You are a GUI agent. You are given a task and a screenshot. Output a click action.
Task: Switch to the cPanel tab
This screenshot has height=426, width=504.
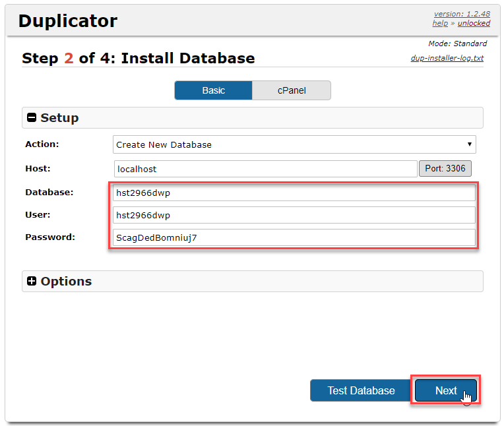[x=291, y=90]
